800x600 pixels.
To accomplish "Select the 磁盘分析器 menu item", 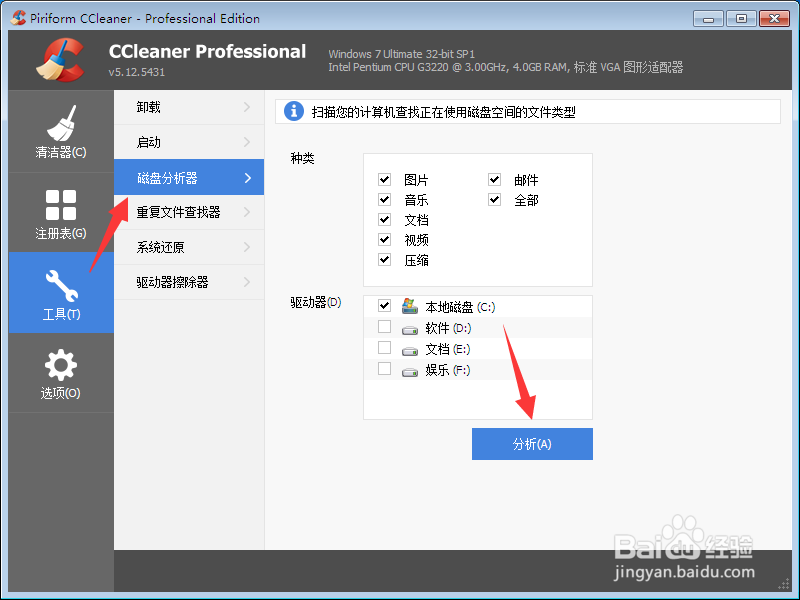I will pyautogui.click(x=189, y=177).
